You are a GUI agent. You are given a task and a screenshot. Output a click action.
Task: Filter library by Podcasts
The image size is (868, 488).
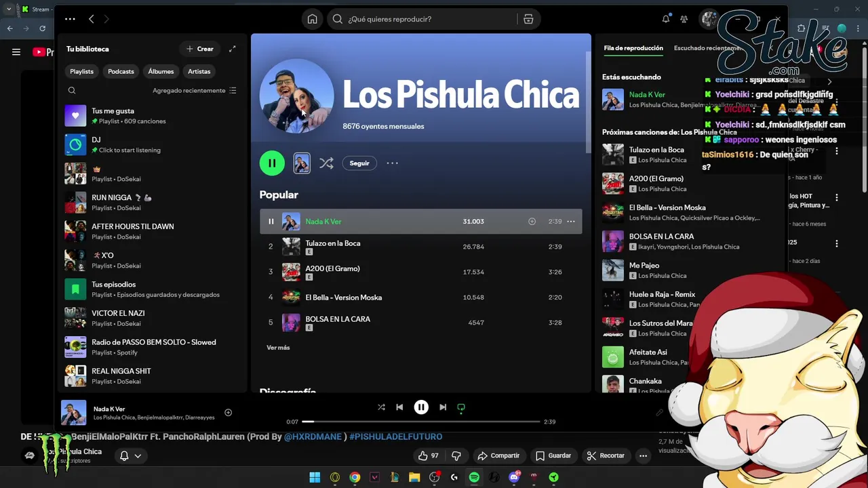(121, 71)
